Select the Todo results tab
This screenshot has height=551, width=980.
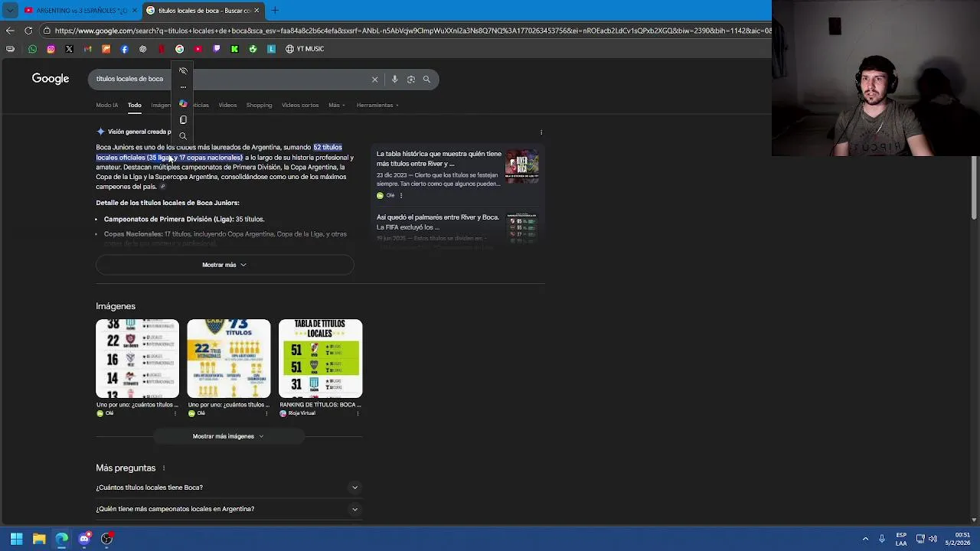[135, 105]
